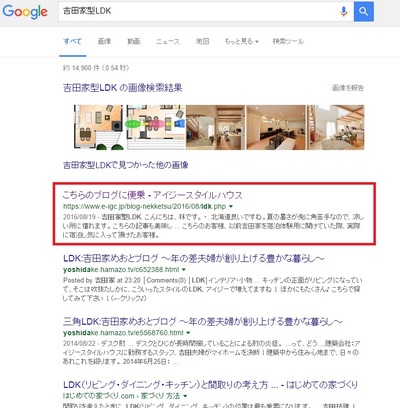This screenshot has height=408, width=400.
Task: Open the colored-zone floor plan thumbnail
Action: click(x=156, y=127)
